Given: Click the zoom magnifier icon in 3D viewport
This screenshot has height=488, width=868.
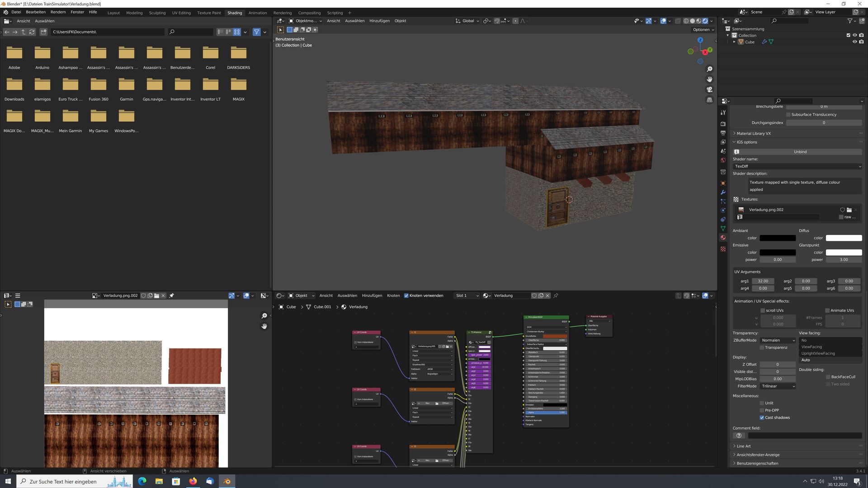Looking at the screenshot, I should (x=709, y=69).
